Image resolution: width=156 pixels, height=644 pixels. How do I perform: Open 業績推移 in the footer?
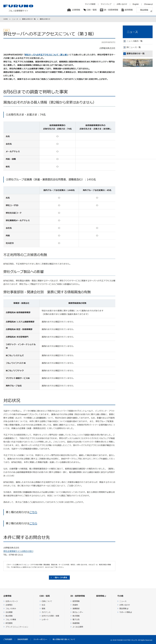coord(76,609)
